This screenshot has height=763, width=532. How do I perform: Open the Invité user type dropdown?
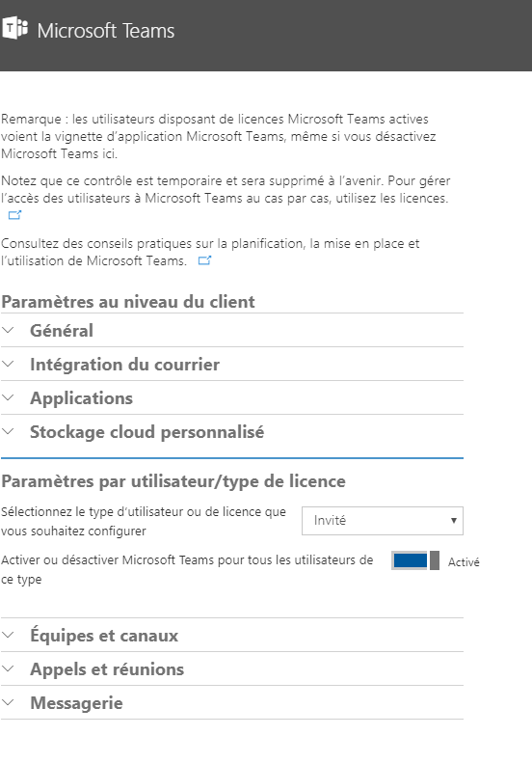click(x=383, y=521)
